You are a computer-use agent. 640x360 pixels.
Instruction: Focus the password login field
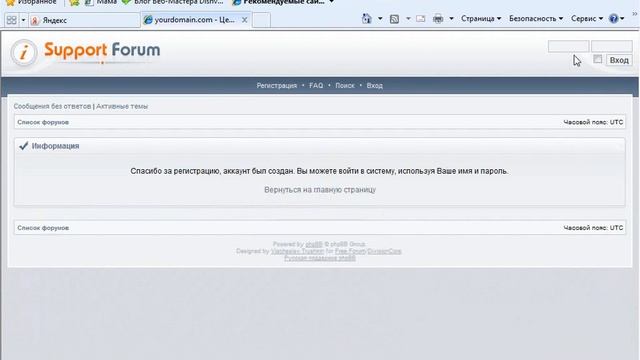point(611,46)
